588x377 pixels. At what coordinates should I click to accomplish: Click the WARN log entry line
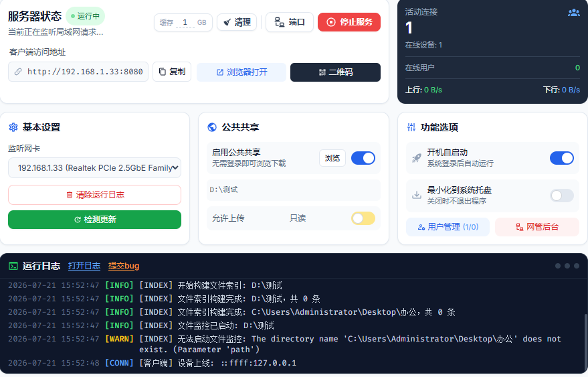click(284, 344)
